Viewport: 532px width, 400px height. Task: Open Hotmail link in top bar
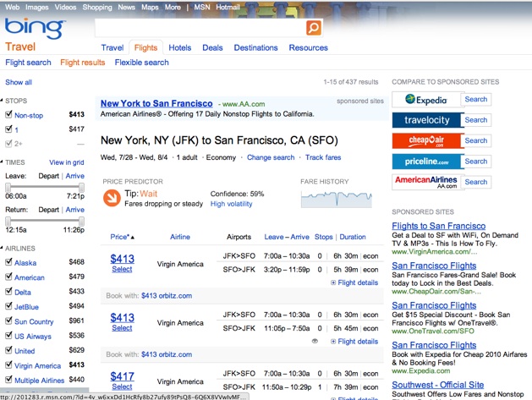[228, 7]
